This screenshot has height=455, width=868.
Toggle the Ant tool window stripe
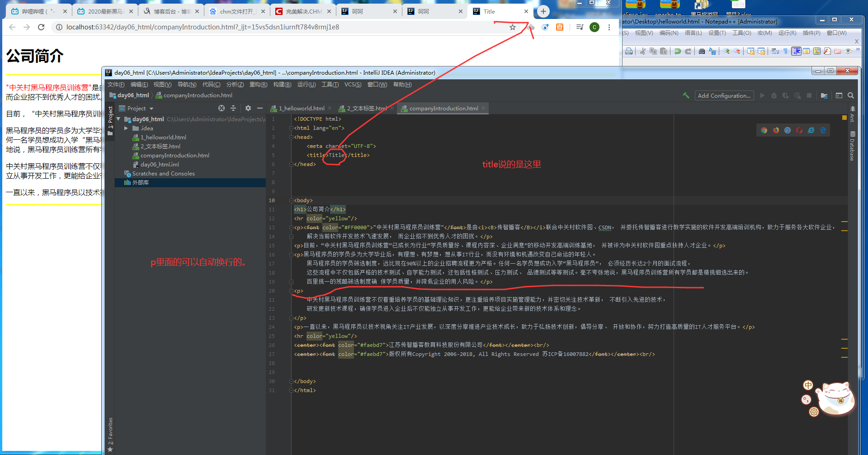[x=853, y=114]
